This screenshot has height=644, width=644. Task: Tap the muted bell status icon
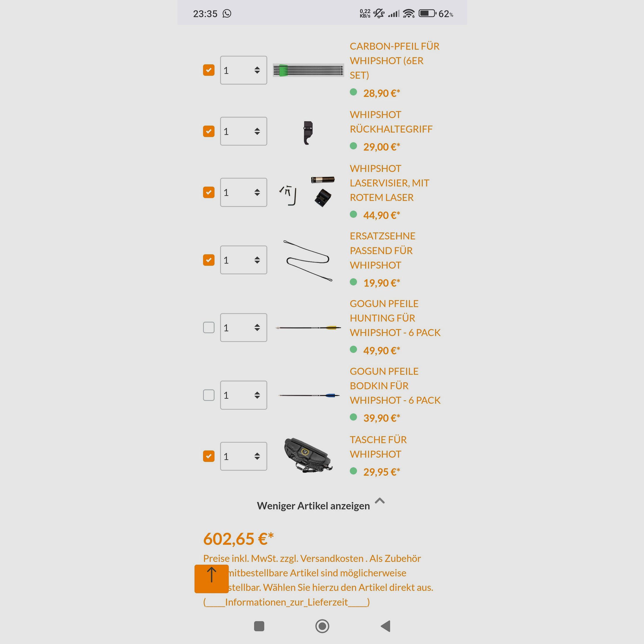tap(379, 14)
